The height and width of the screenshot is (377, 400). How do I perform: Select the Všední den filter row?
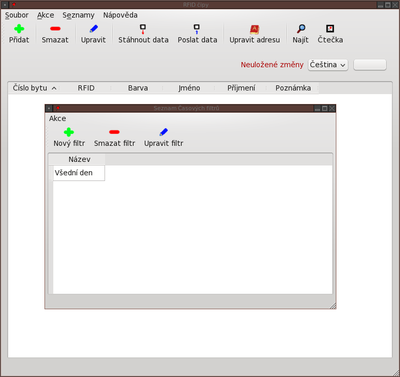[79, 173]
